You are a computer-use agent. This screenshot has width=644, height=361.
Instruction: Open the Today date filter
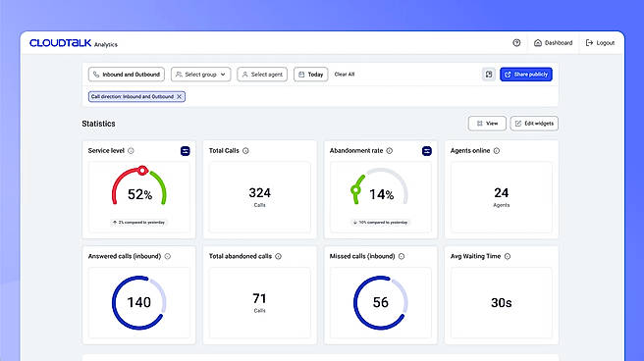(x=310, y=75)
